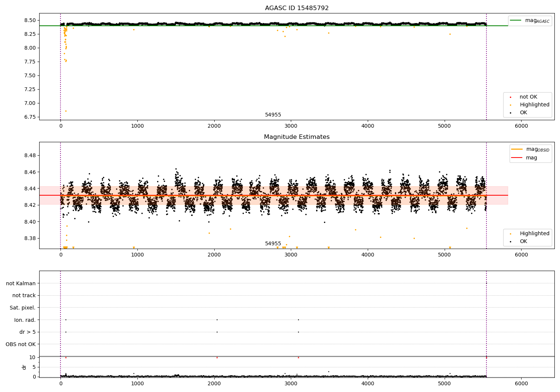Click the 8.42 y-axis tick label

pos(30,205)
